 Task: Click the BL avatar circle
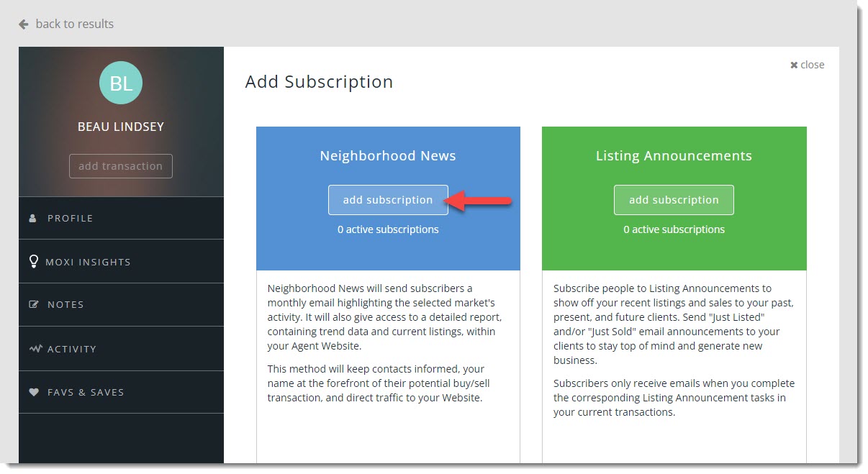point(121,83)
